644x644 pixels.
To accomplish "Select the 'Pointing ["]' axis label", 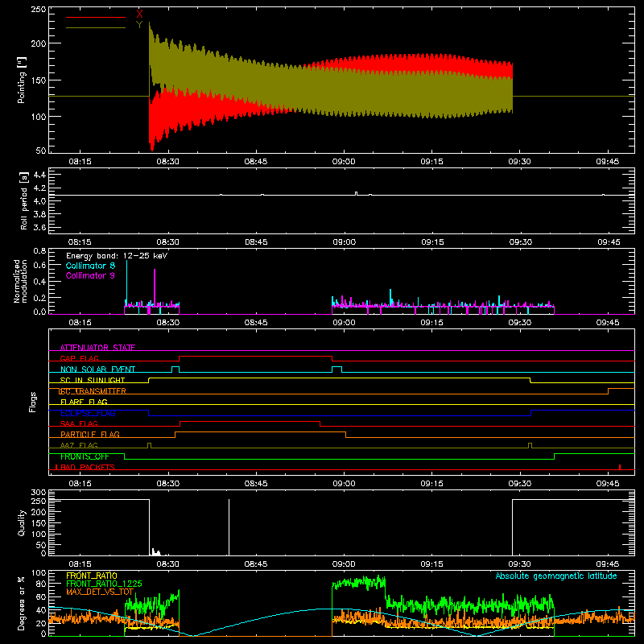I will 22,80.
